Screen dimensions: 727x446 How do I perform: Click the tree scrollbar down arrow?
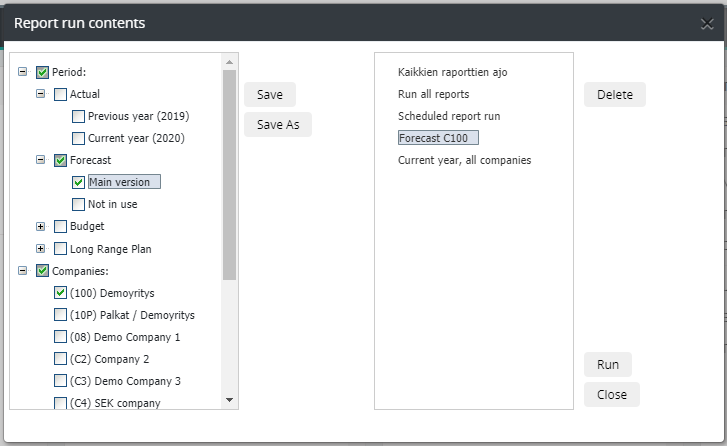230,400
